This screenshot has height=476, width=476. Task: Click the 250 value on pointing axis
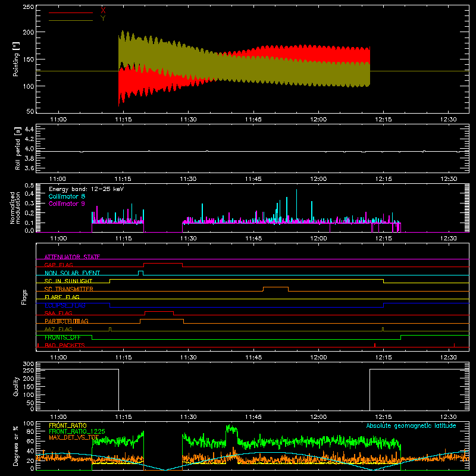(29, 7)
